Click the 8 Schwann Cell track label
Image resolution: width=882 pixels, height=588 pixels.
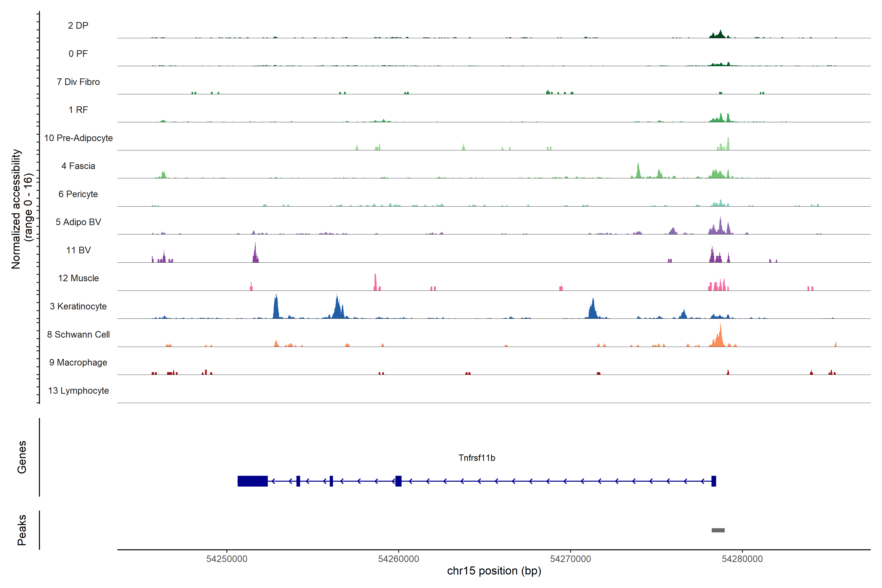(78, 334)
